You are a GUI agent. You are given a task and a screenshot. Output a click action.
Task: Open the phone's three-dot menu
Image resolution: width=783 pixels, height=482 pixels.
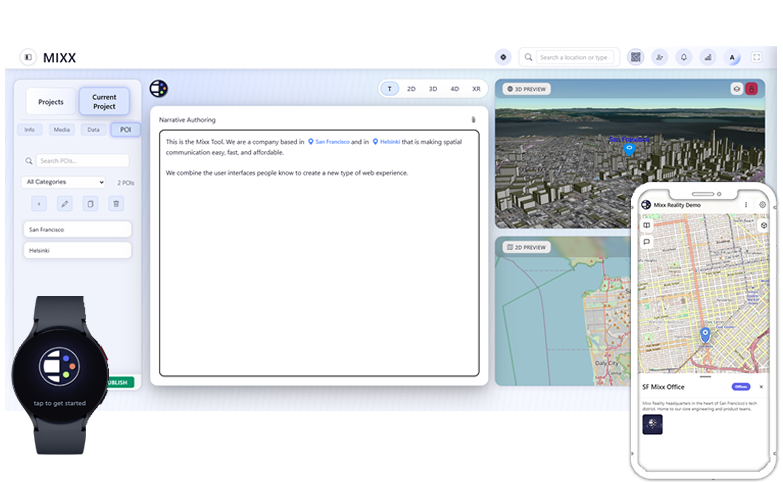tap(746, 205)
